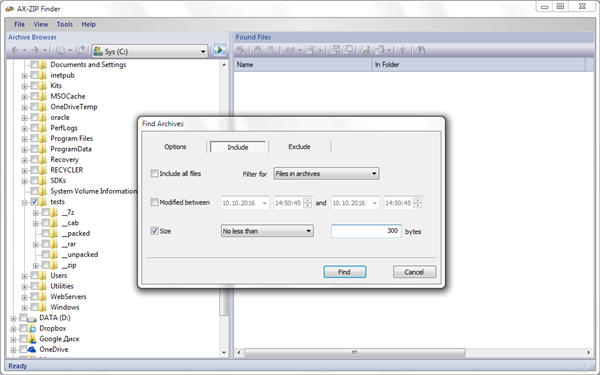This screenshot has width=600, height=375.
Task: Switch to the Exclude tab
Action: [x=299, y=147]
